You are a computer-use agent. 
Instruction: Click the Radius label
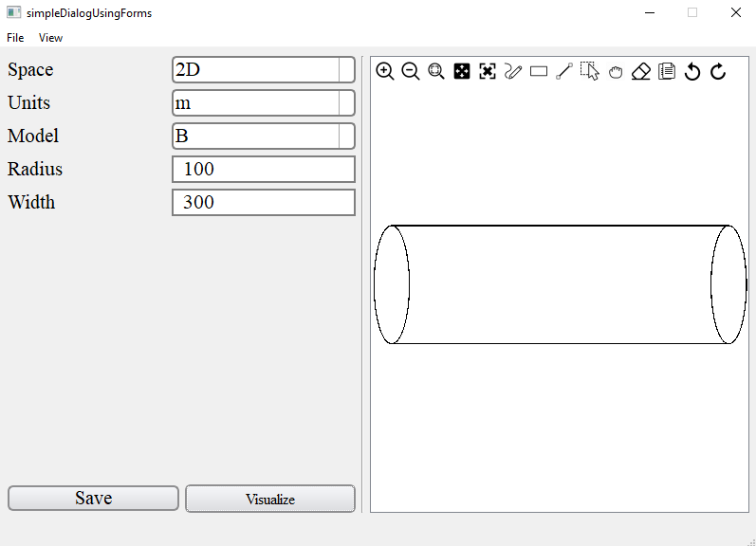[35, 169]
